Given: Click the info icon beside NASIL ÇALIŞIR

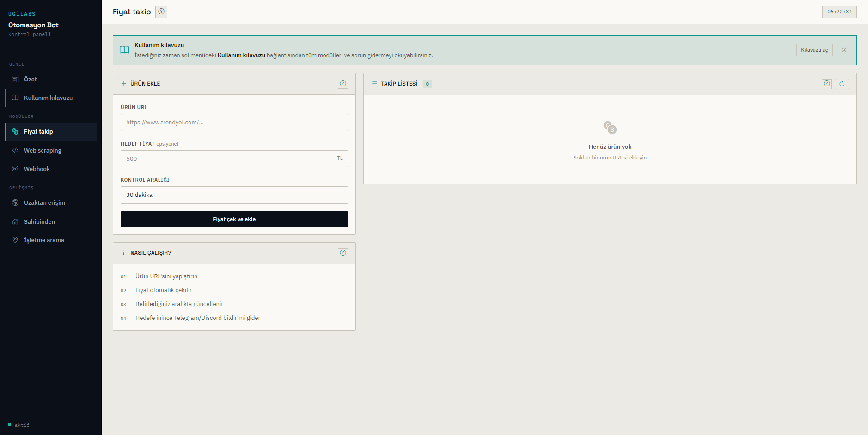Looking at the screenshot, I should [123, 253].
